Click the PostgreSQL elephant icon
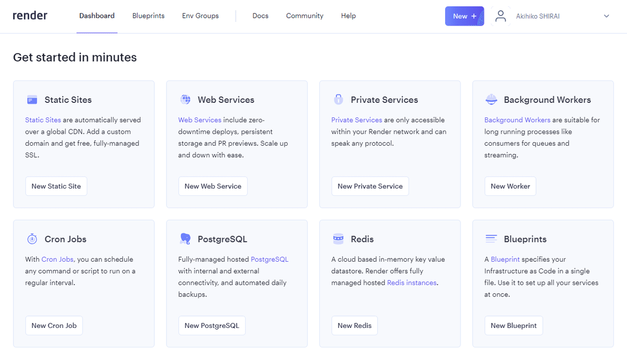The width and height of the screenshot is (627, 364). (x=185, y=239)
